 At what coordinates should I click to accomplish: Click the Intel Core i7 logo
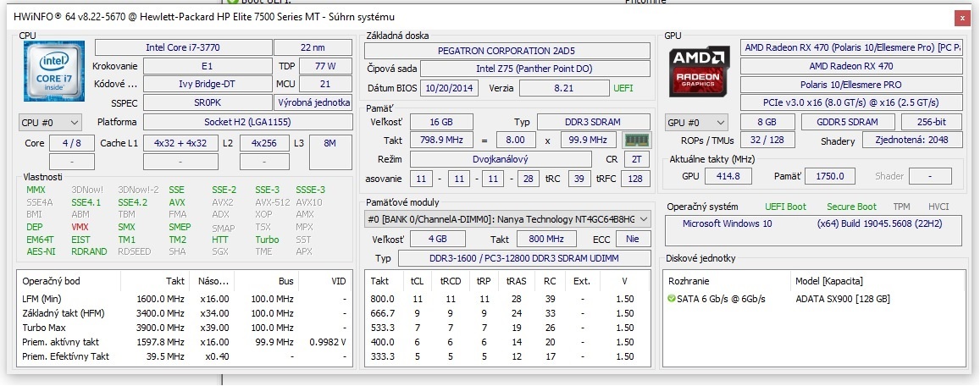click(54, 73)
